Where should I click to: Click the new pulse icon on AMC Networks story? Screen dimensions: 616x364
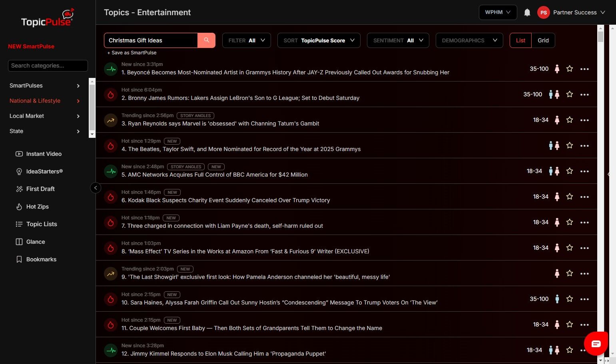click(x=111, y=171)
